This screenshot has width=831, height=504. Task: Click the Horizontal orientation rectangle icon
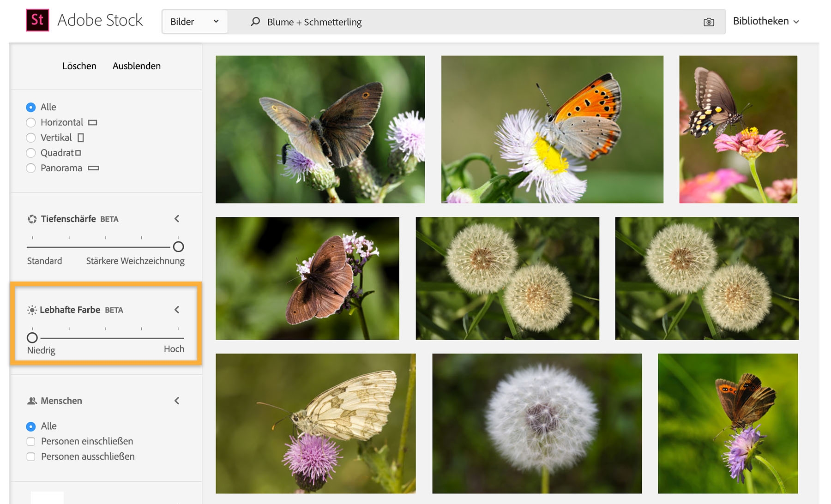93,122
